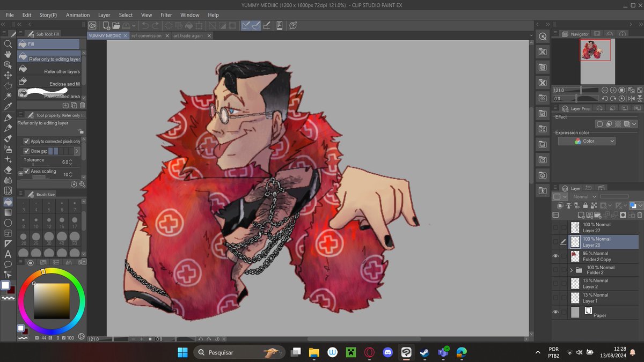Click the Open file folder icon
The image size is (644, 362).
[x=116, y=25]
